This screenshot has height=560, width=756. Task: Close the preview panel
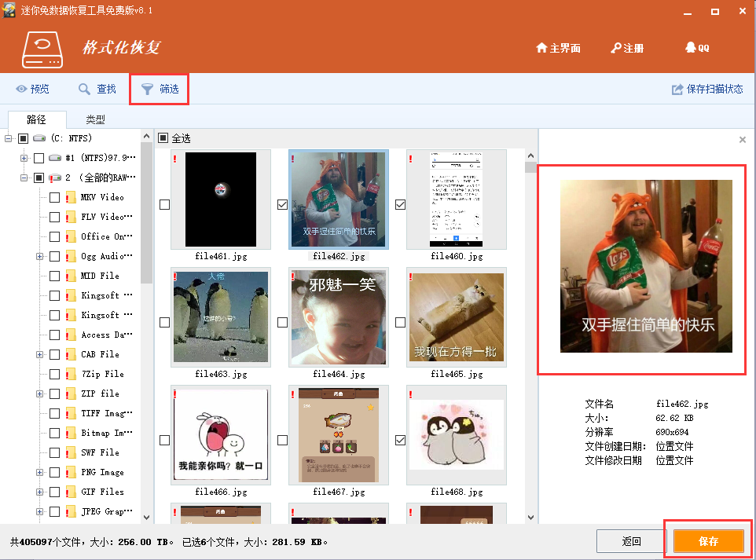pos(743,140)
